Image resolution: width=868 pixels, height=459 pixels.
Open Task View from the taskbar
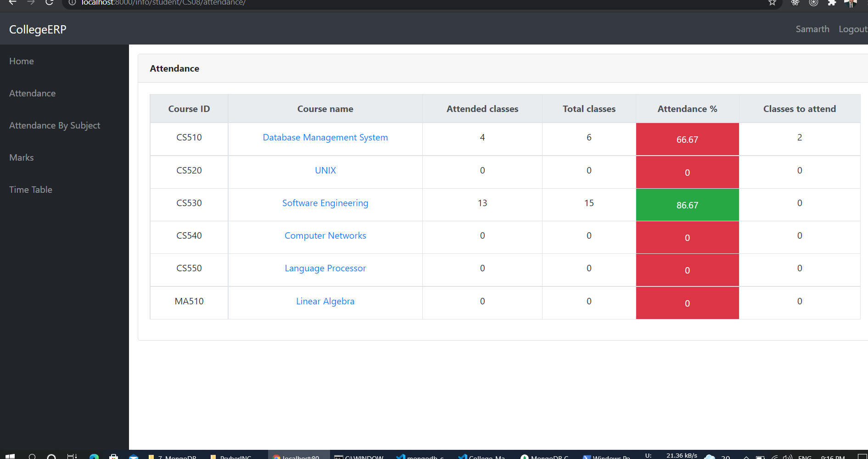(x=72, y=457)
